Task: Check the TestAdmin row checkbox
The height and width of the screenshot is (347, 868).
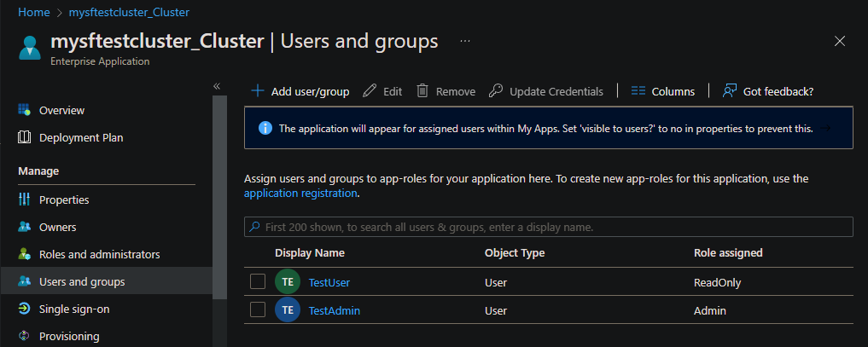Action: 258,310
